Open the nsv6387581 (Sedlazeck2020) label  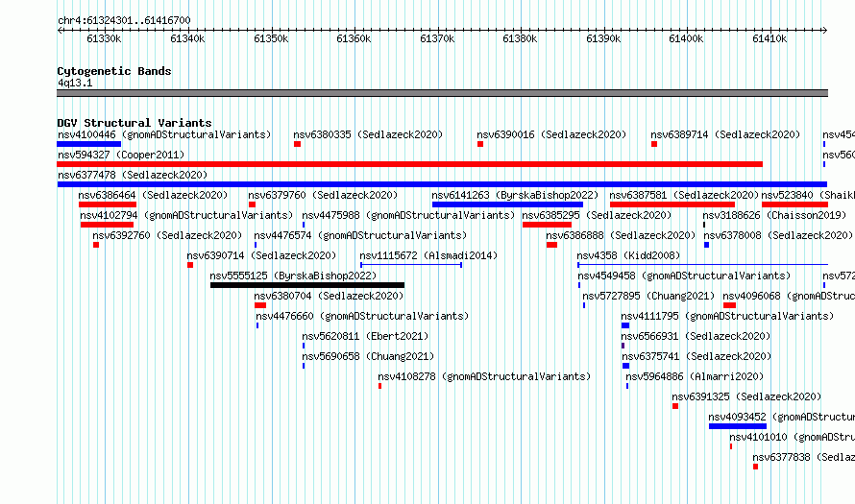(x=684, y=195)
